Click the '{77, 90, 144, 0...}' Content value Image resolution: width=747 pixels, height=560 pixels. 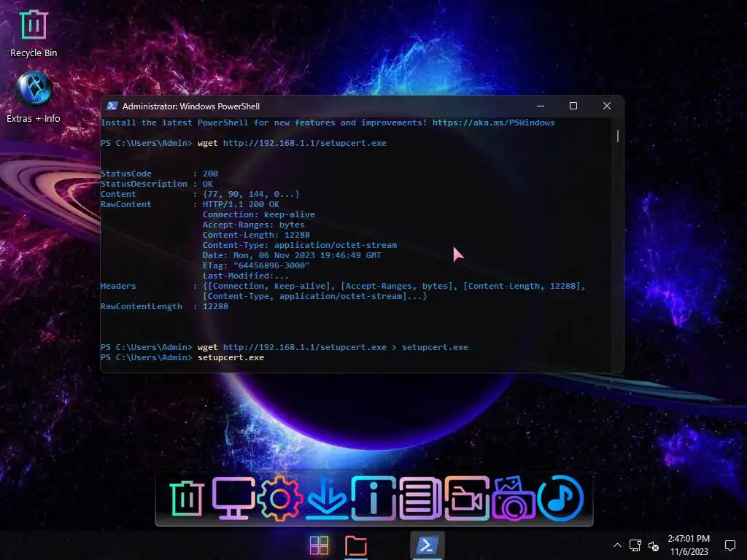(x=251, y=194)
